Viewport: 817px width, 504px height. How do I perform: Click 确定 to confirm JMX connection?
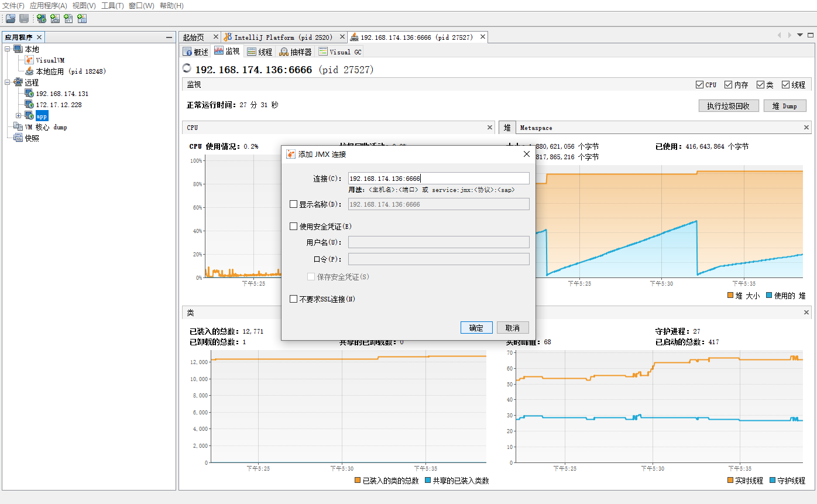click(x=476, y=328)
